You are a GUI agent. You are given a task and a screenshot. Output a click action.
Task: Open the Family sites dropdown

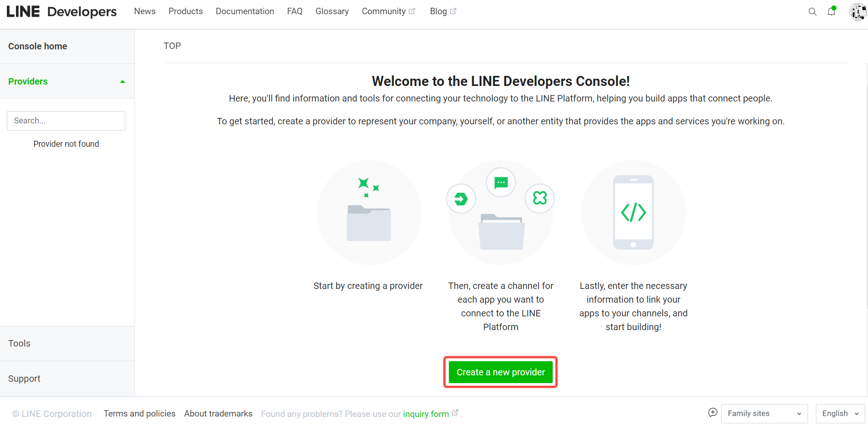point(764,414)
